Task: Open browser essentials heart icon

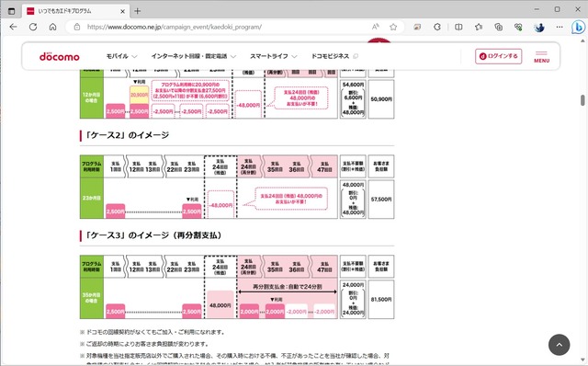Action: [518, 27]
